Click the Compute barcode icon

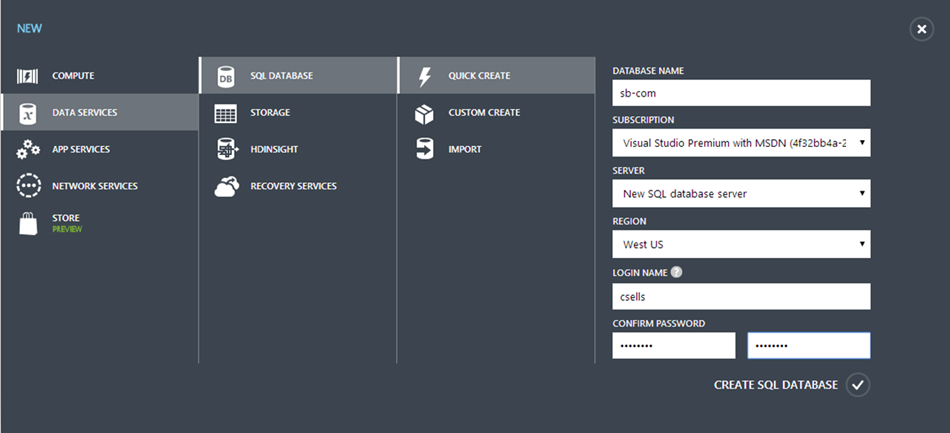28,76
